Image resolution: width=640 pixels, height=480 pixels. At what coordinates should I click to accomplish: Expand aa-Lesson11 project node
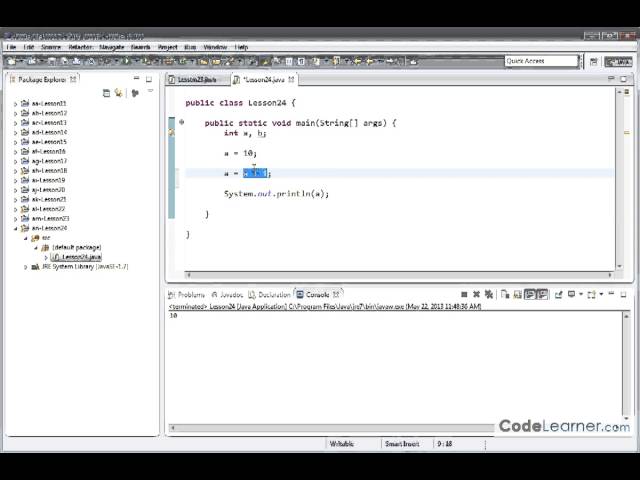(x=16, y=104)
